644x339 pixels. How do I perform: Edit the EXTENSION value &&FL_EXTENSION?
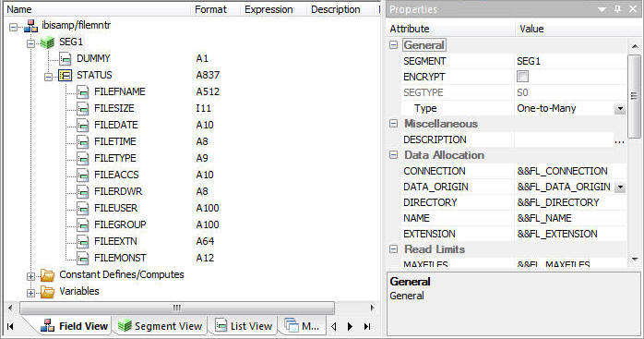(570, 234)
